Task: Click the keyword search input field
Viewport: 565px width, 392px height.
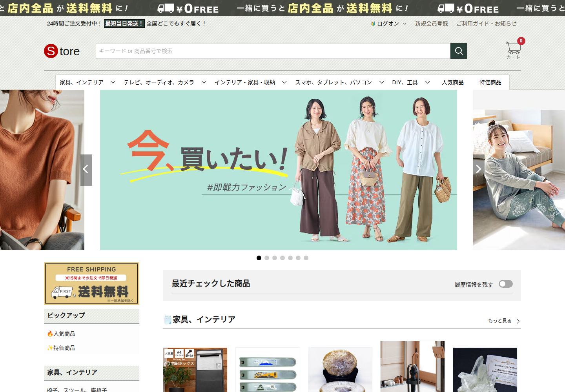Action: (x=273, y=51)
